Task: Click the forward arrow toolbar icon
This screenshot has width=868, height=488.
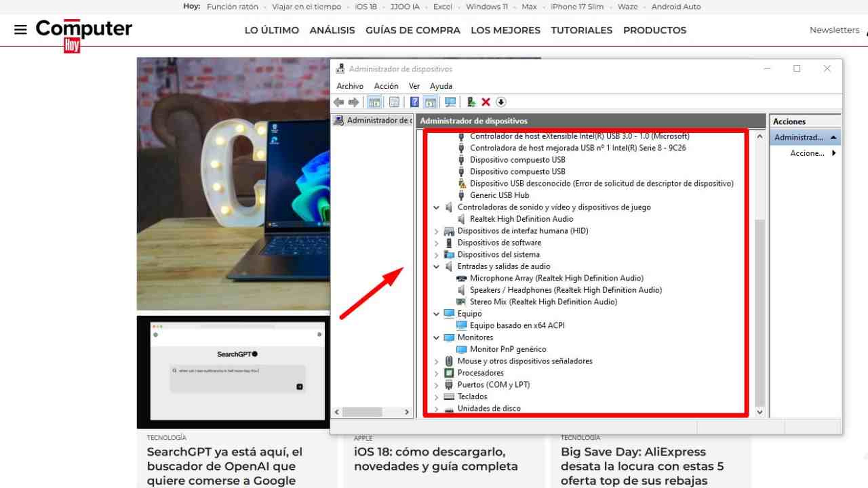Action: pyautogui.click(x=354, y=102)
